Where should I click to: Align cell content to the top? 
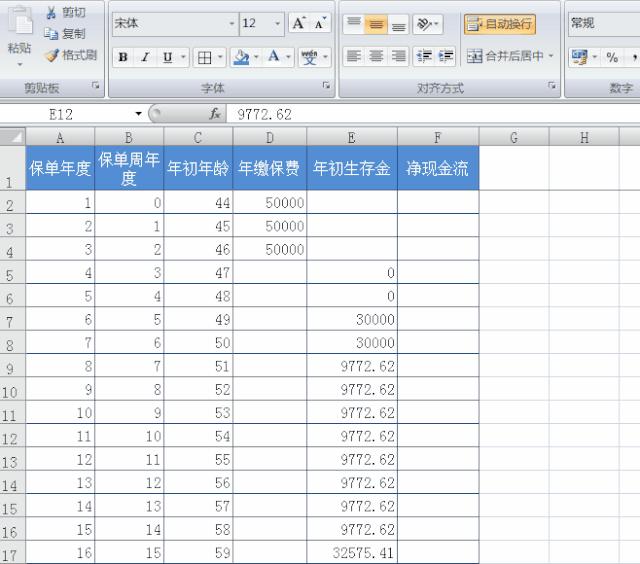tap(354, 24)
